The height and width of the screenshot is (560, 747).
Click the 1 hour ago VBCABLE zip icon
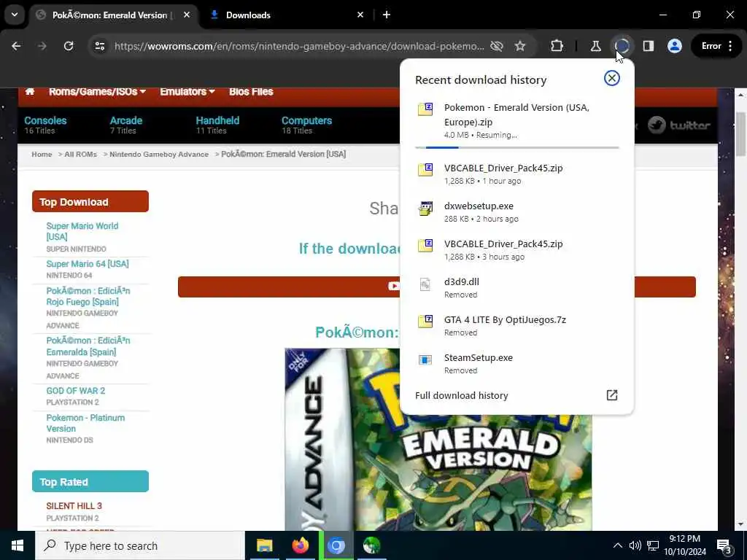(425, 169)
